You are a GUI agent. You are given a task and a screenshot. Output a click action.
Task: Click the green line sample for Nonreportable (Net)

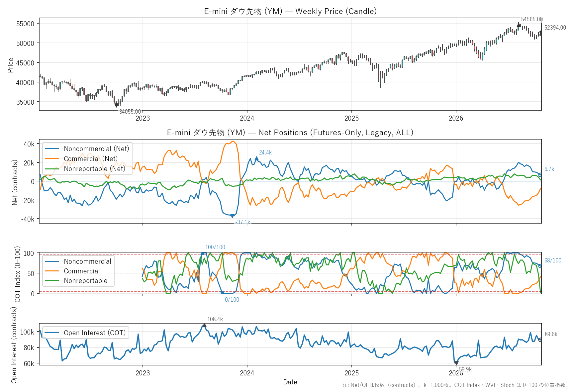pyautogui.click(x=52, y=169)
